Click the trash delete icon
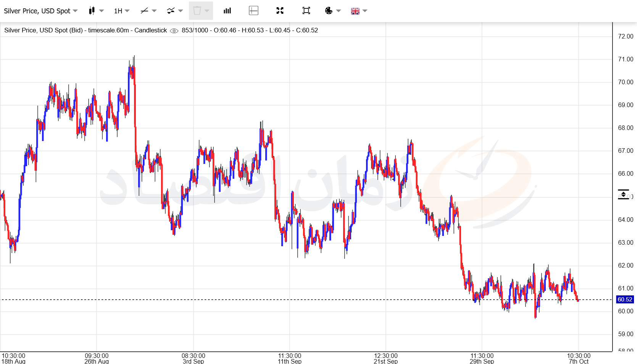 pyautogui.click(x=197, y=11)
